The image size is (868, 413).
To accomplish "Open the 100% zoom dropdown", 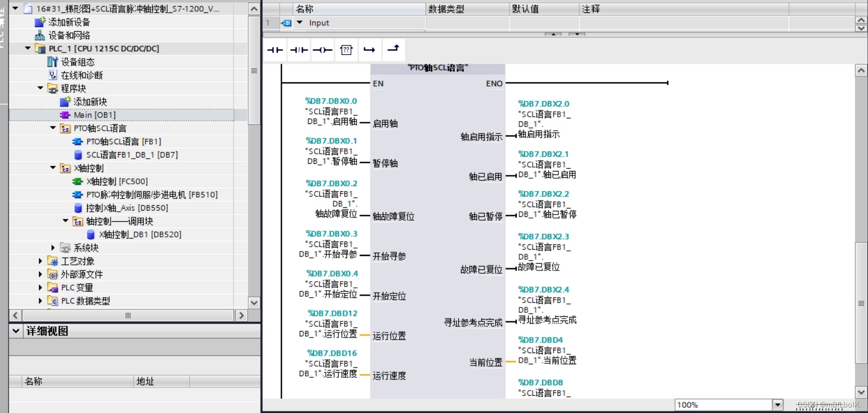I will [777, 403].
